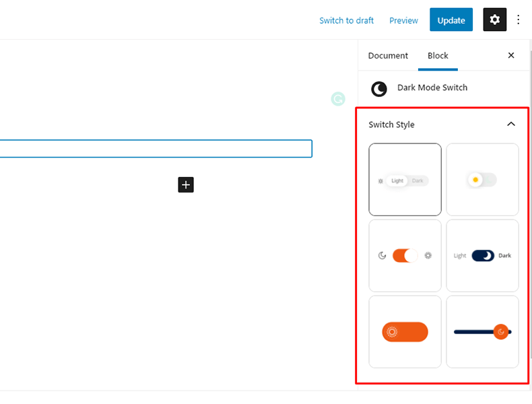Click the Update button

[x=451, y=20]
